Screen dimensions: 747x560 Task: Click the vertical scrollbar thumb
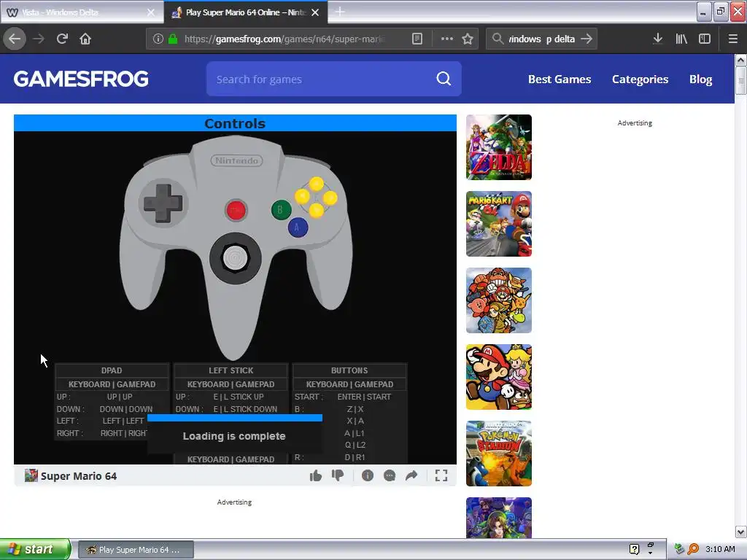pos(740,81)
